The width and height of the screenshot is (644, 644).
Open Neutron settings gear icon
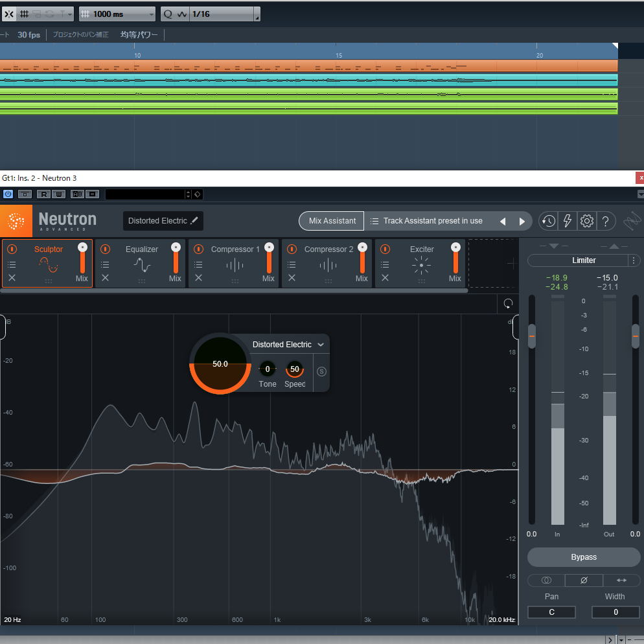coord(586,221)
